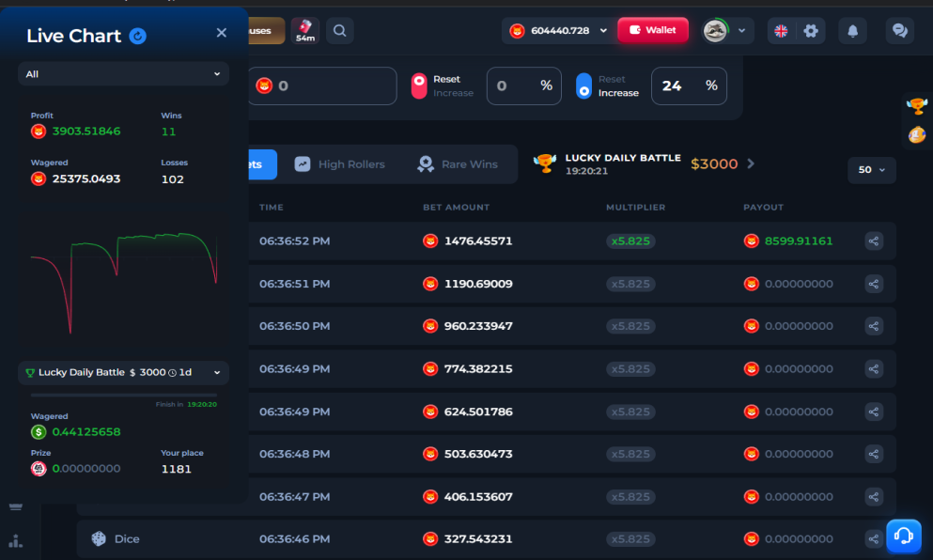This screenshot has height=560, width=933.
Task: Edit the 24 percent increase field
Action: point(689,86)
